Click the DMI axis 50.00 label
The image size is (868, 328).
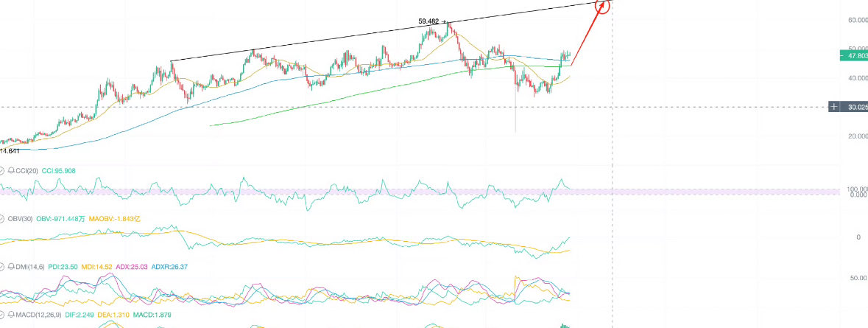860,278
